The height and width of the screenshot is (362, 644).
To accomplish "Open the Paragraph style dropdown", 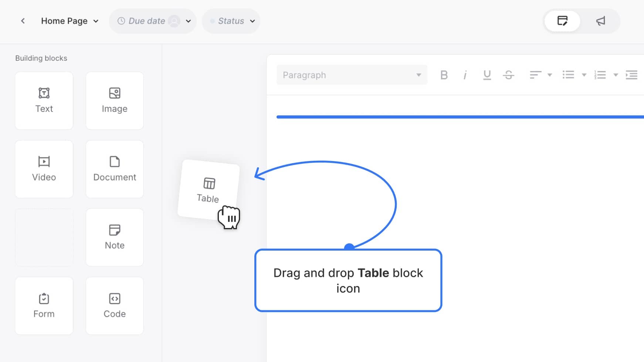I will pyautogui.click(x=352, y=75).
